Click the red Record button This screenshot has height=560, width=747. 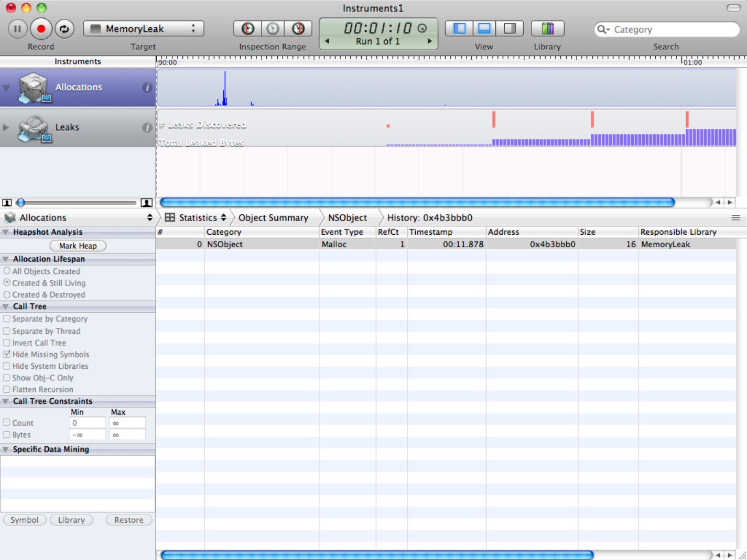(41, 29)
